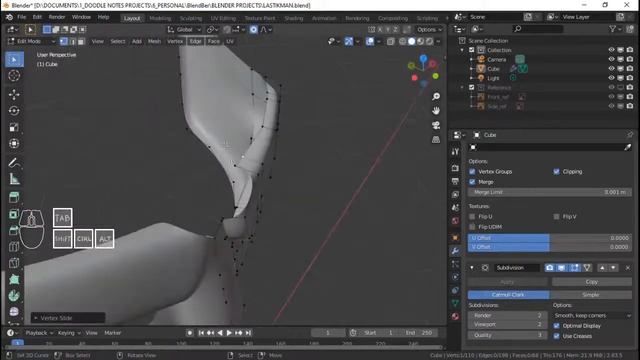
Task: Switch to face select mode
Action: coord(81,41)
